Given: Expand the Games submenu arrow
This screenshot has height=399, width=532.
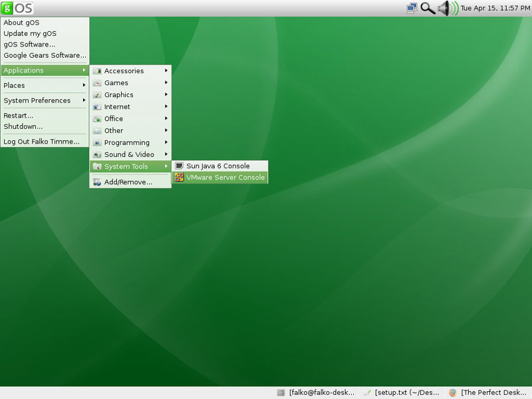Looking at the screenshot, I should (166, 82).
